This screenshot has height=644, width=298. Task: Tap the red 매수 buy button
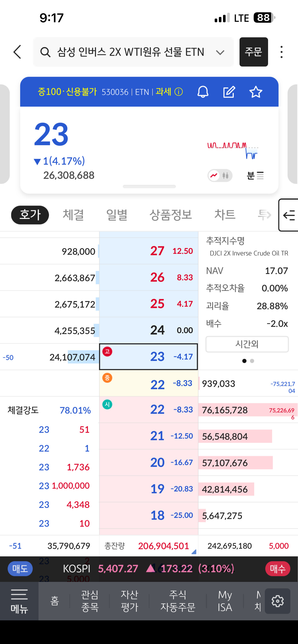278,569
